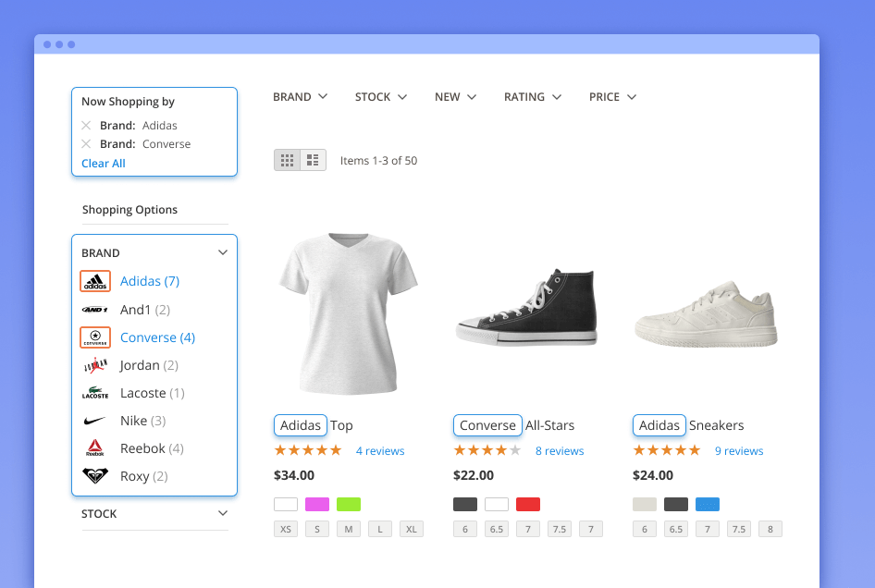
Task: Select the pink color swatch for Adidas Top
Action: click(x=317, y=504)
